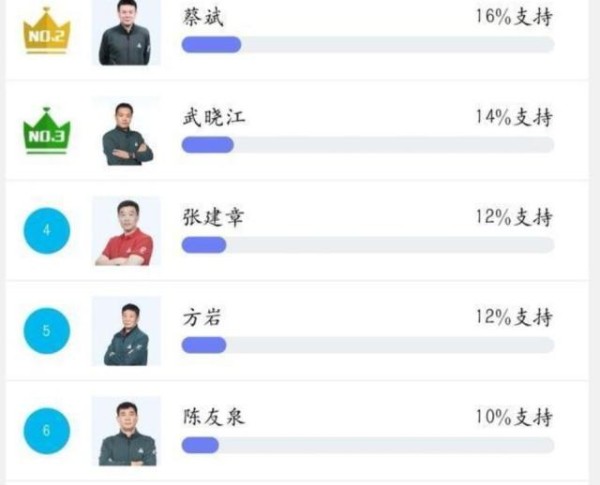Click the 16%支持 label for 蔡斌

tap(514, 17)
